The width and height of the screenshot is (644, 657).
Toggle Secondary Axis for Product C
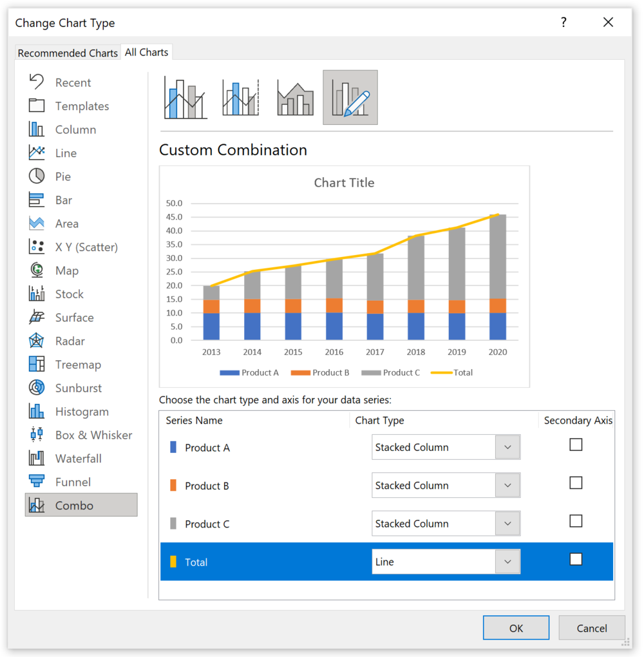coord(576,520)
